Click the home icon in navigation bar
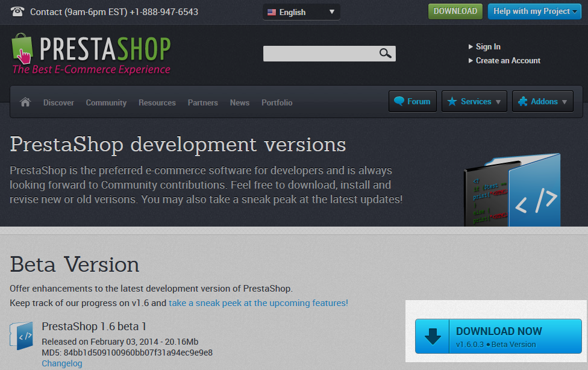The height and width of the screenshot is (370, 588). tap(25, 102)
